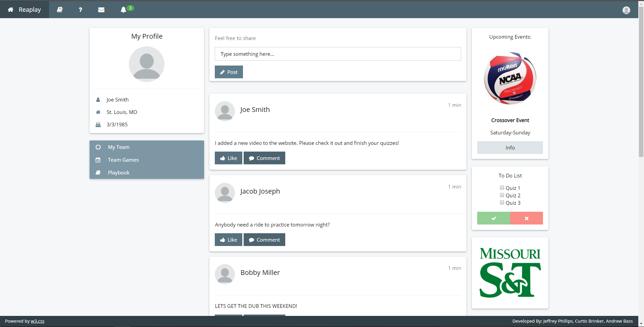Click the Jacob Joseph post author name
The width and height of the screenshot is (644, 327).
260,191
